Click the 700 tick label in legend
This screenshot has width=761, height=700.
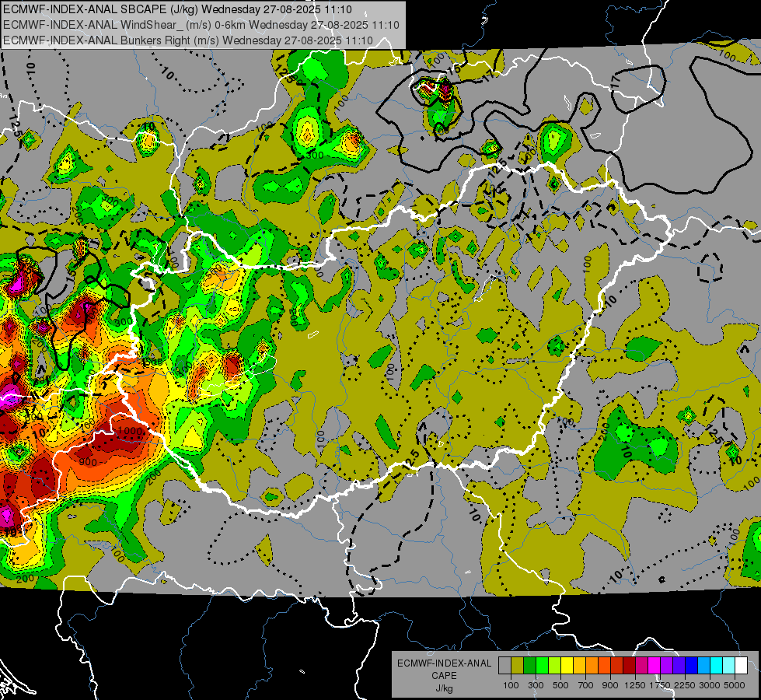pyautogui.click(x=586, y=685)
